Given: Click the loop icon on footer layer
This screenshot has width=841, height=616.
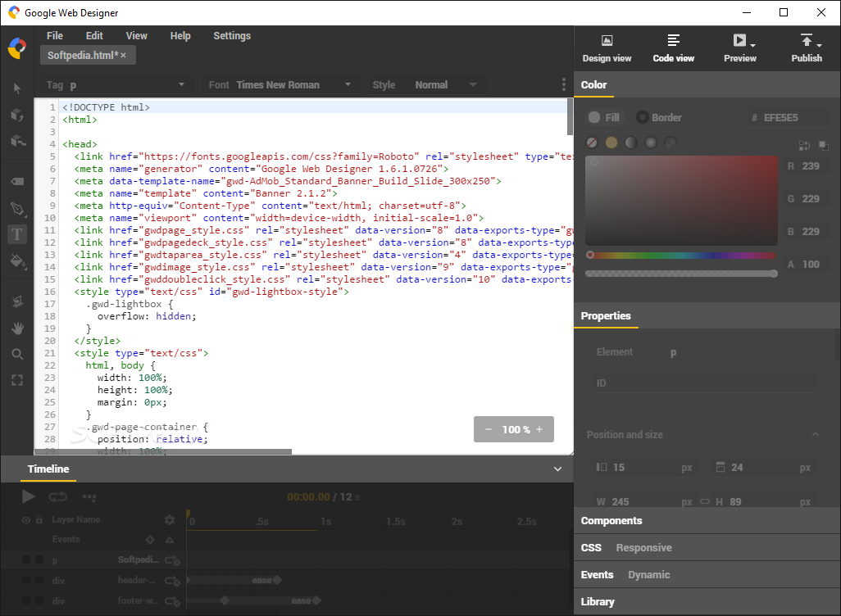Looking at the screenshot, I should pyautogui.click(x=172, y=601).
